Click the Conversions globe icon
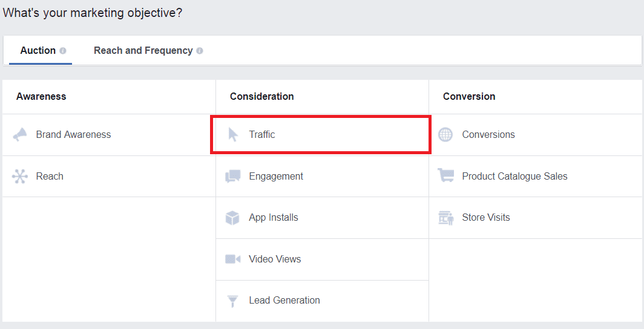 (x=445, y=135)
